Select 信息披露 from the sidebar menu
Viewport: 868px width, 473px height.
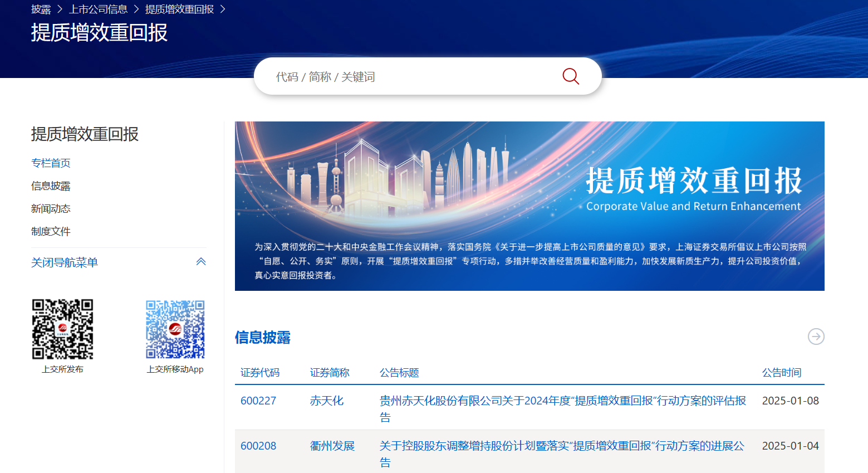[x=51, y=186]
